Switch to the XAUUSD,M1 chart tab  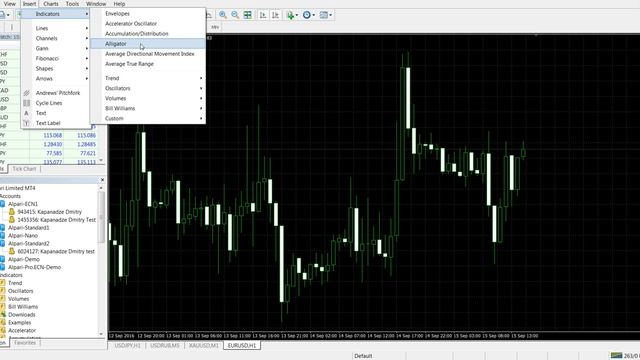click(203, 345)
